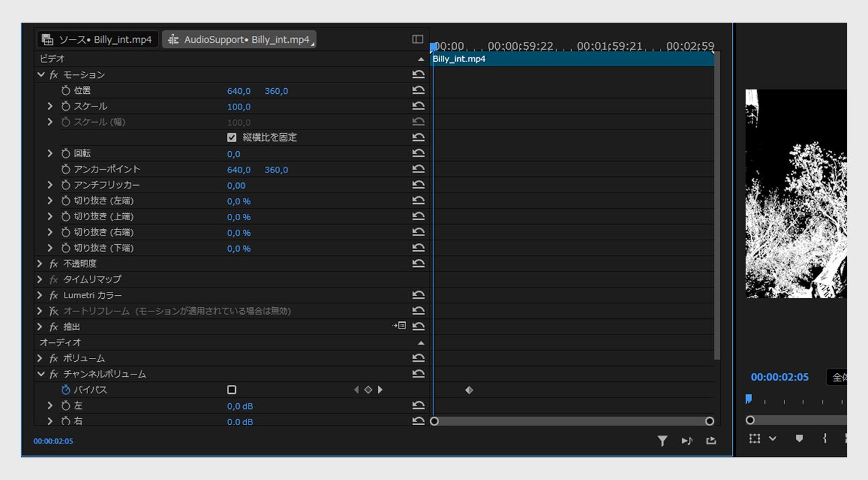Click left handle of Effect Controls zoom bar
This screenshot has width=868, height=480.
[434, 421]
